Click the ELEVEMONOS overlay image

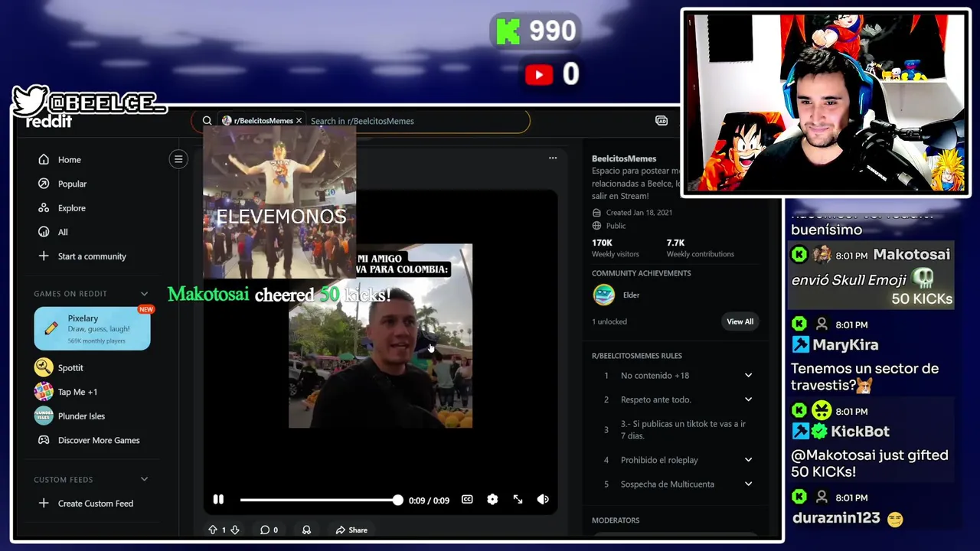tap(279, 202)
